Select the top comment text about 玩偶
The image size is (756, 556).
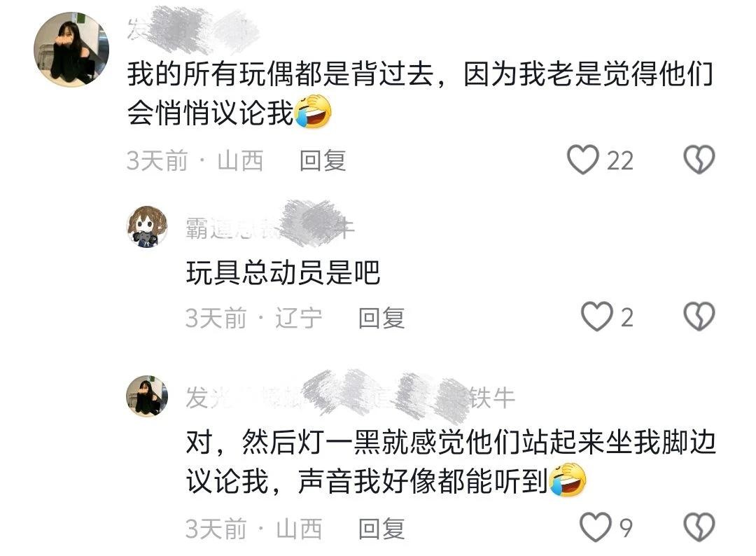420,93
